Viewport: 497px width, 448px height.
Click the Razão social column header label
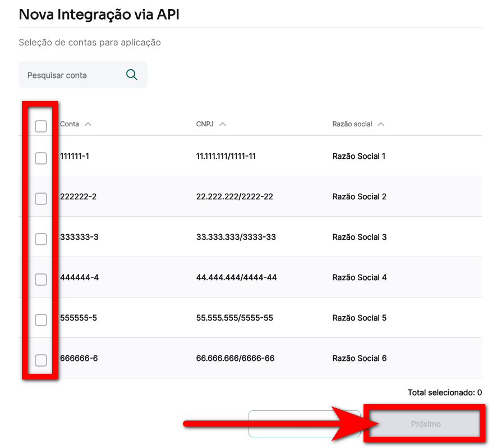point(352,124)
